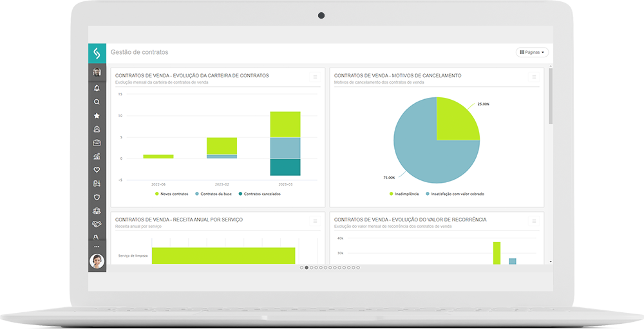Click the support agent avatar at sidebar bottom
644x329 pixels.
97,261
